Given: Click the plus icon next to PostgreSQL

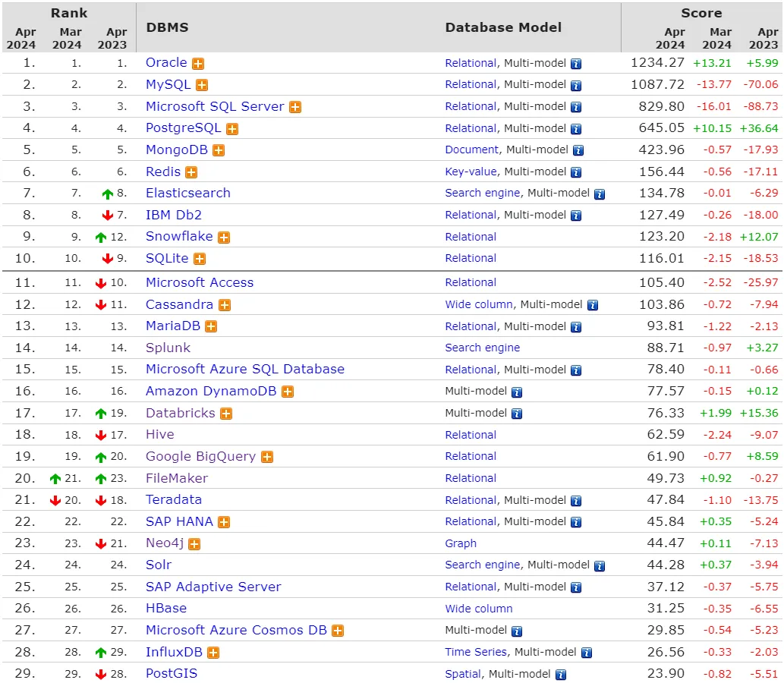Looking at the screenshot, I should coord(232,129).
